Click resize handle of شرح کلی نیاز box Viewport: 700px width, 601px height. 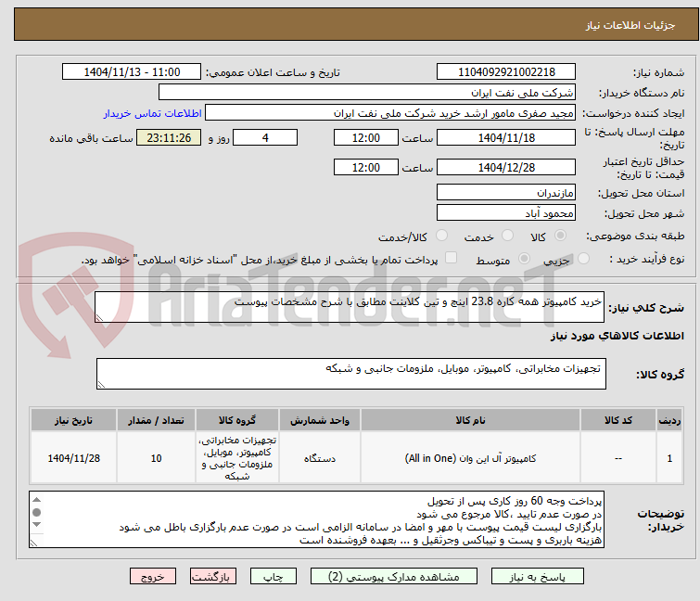click(99, 318)
